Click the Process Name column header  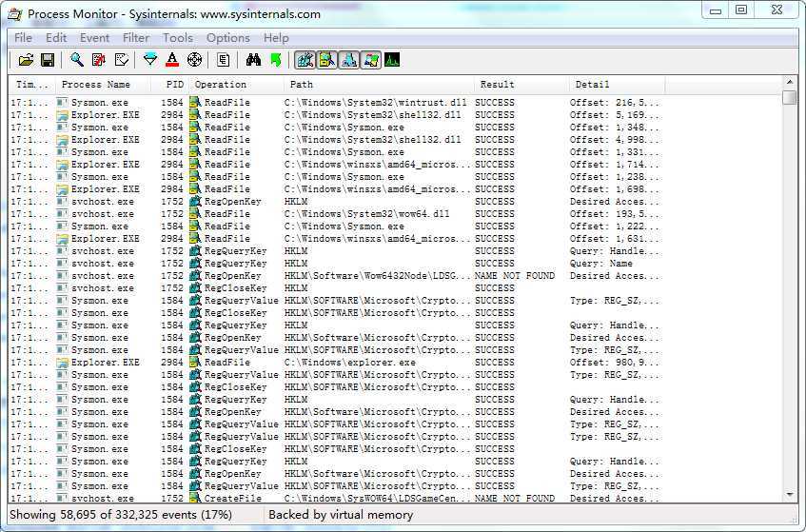(x=95, y=85)
